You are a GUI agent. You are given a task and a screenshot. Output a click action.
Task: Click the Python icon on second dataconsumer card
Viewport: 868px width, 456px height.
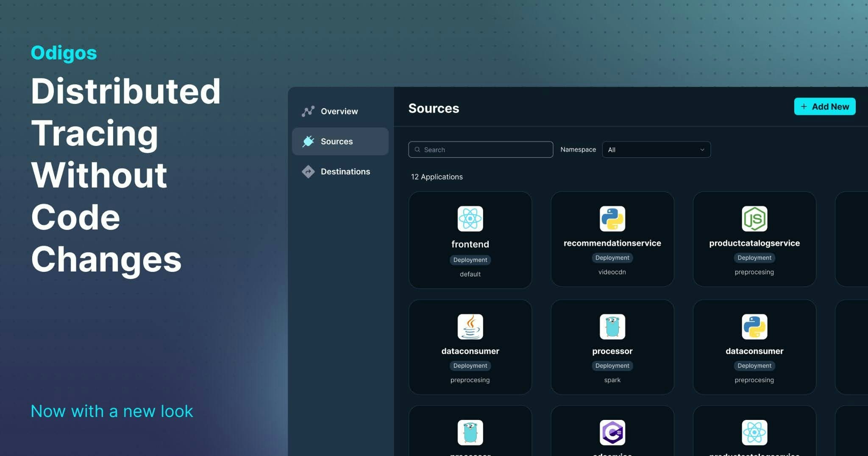[x=754, y=327]
